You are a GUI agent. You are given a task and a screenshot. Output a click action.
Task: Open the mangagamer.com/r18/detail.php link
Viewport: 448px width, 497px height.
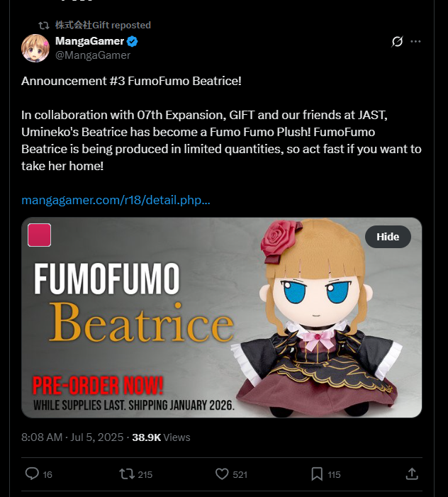coord(116,200)
